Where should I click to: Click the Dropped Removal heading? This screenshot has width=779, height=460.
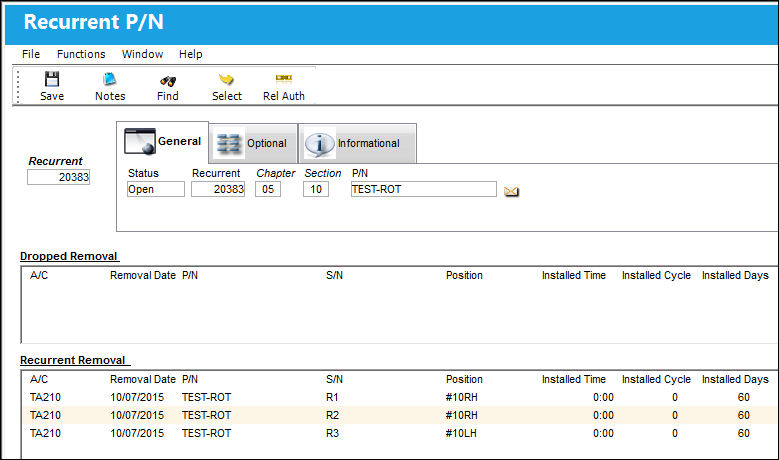coord(69,256)
